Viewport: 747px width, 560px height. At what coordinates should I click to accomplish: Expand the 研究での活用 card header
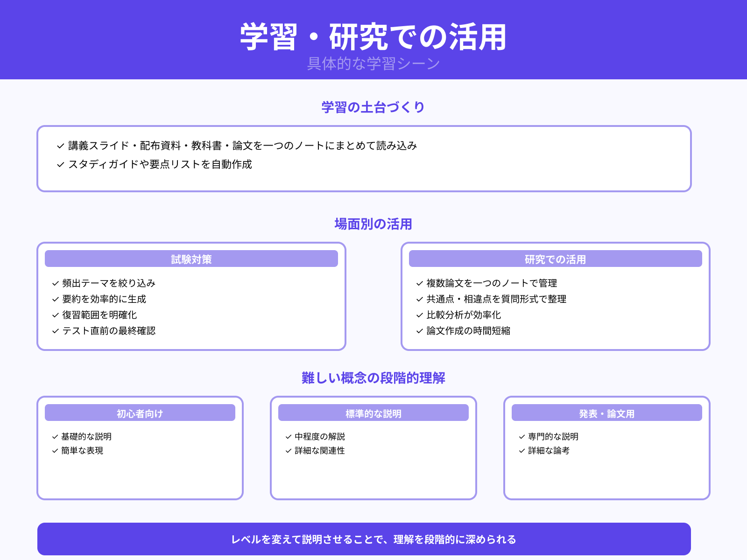click(x=556, y=259)
